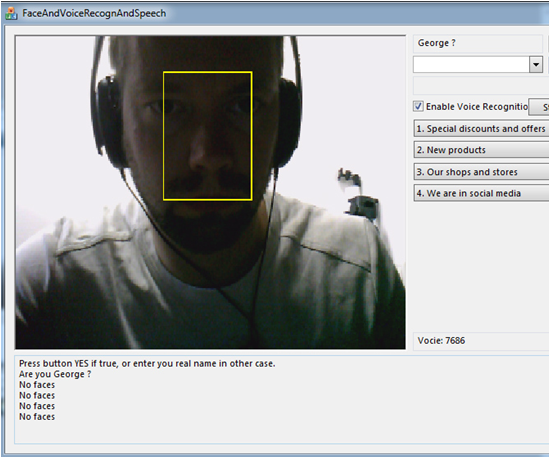Image resolution: width=549 pixels, height=457 pixels.
Task: Choose the '2. New products' button
Action: pos(481,150)
